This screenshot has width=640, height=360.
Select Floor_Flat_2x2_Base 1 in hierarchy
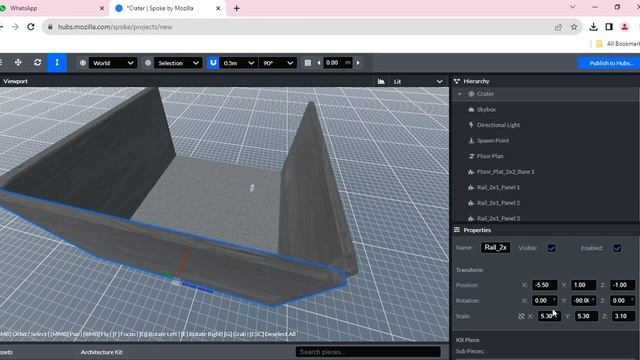(505, 172)
